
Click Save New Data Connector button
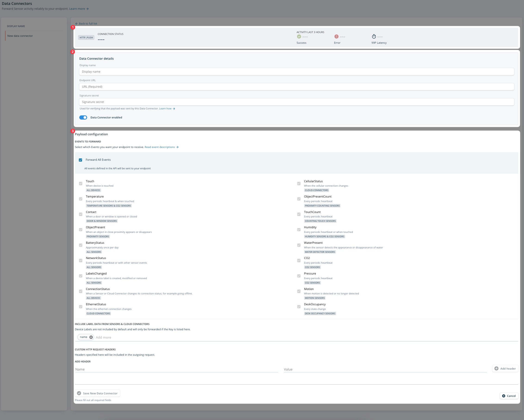[97, 393]
